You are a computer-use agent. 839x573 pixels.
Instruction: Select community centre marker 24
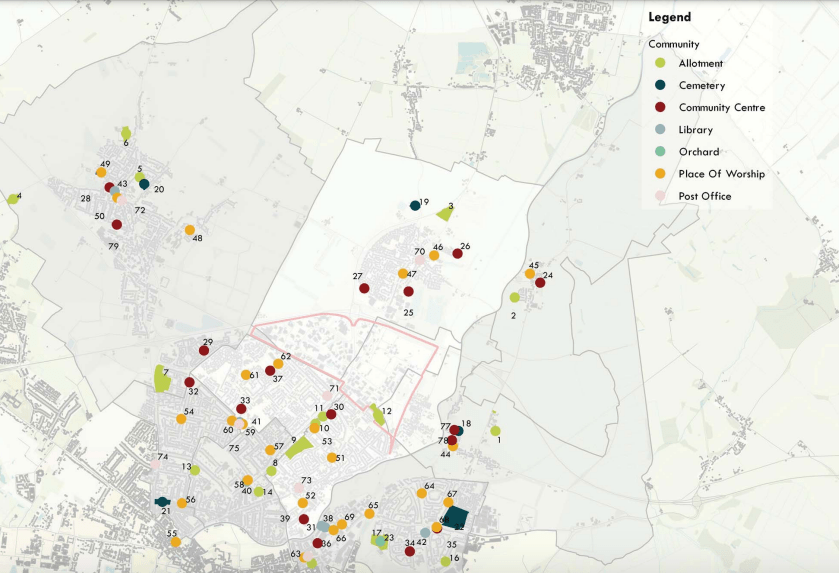point(540,283)
